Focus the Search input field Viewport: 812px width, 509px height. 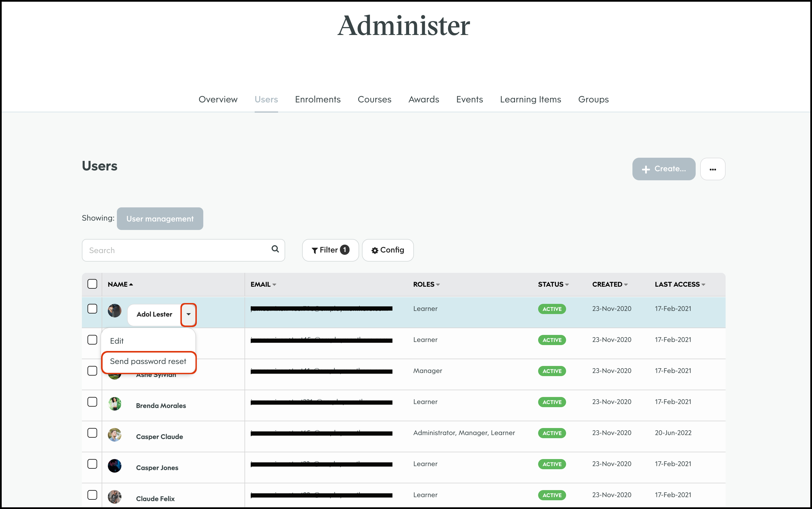pyautogui.click(x=175, y=251)
